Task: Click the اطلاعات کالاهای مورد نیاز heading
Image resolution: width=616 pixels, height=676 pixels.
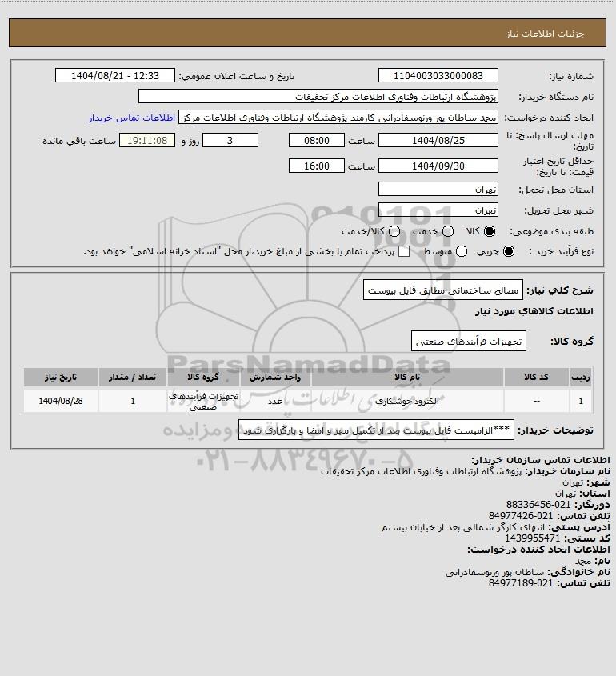Action: point(534,311)
